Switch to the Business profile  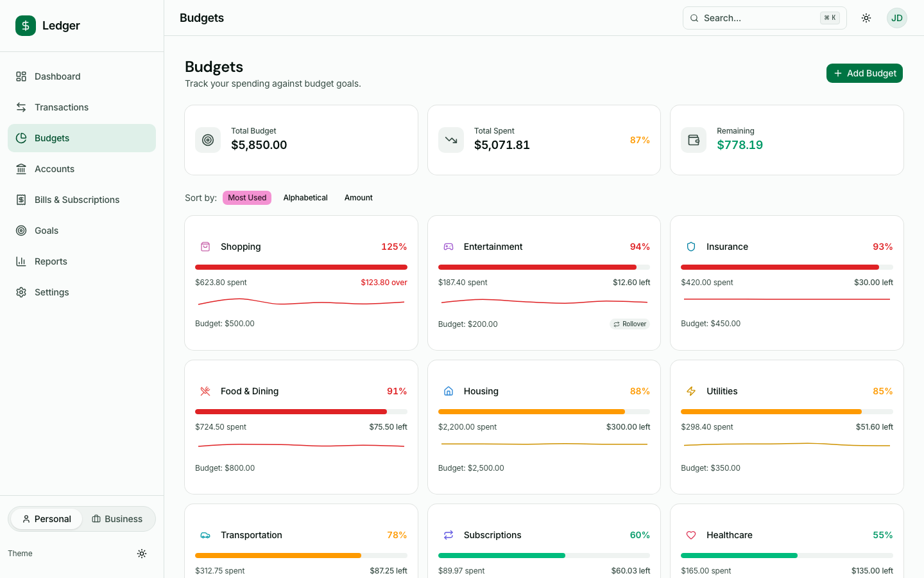(118, 519)
